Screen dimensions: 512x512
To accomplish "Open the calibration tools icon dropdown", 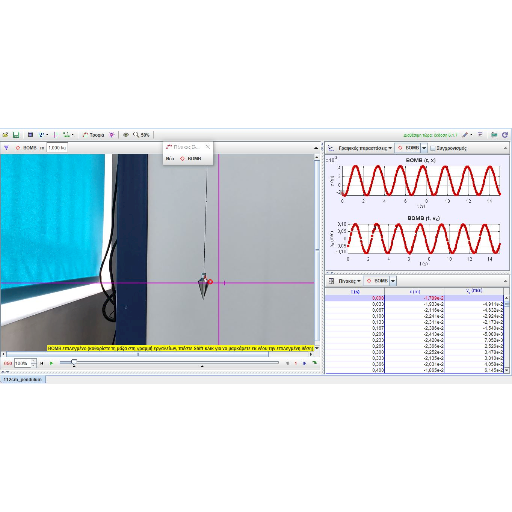I will [43, 135].
